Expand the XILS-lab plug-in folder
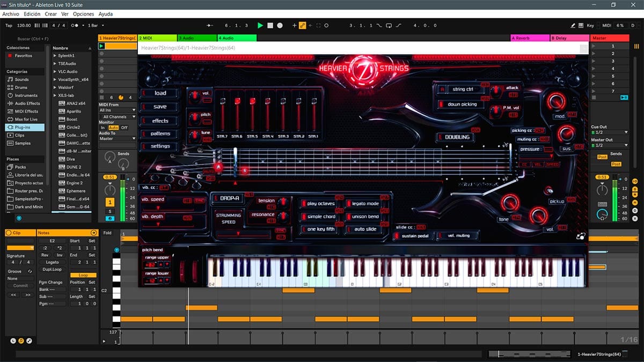Image resolution: width=644 pixels, height=362 pixels. [55, 95]
